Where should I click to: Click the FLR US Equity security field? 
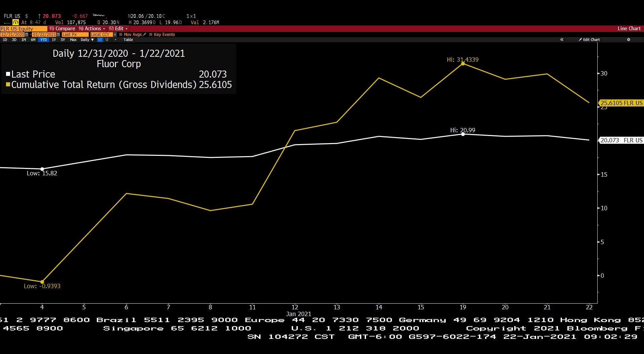(24, 29)
